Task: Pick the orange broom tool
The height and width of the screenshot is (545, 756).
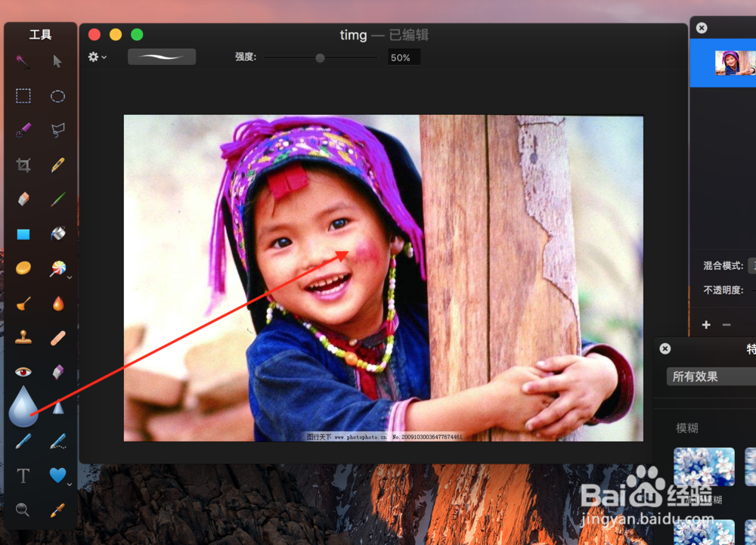Action: [23, 304]
